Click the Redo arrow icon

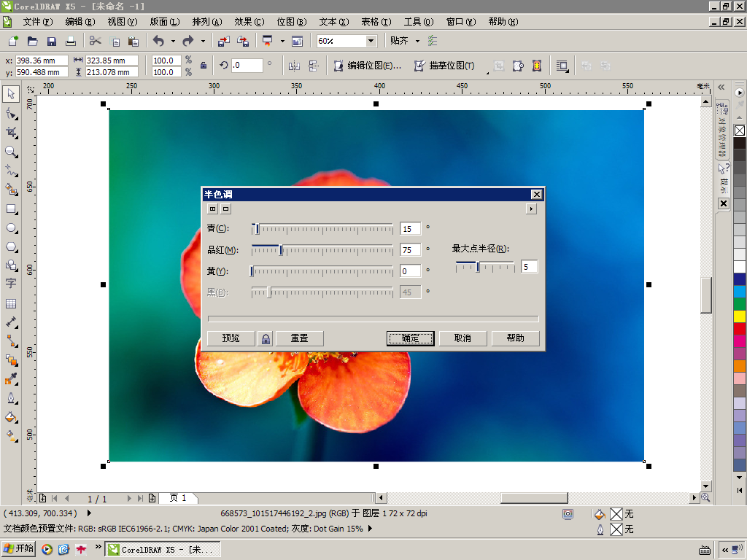point(188,41)
